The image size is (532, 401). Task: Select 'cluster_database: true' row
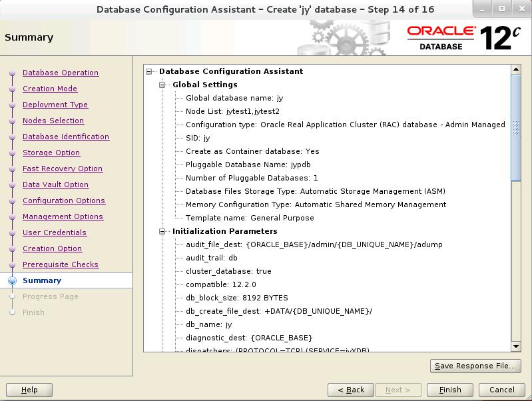click(x=228, y=271)
